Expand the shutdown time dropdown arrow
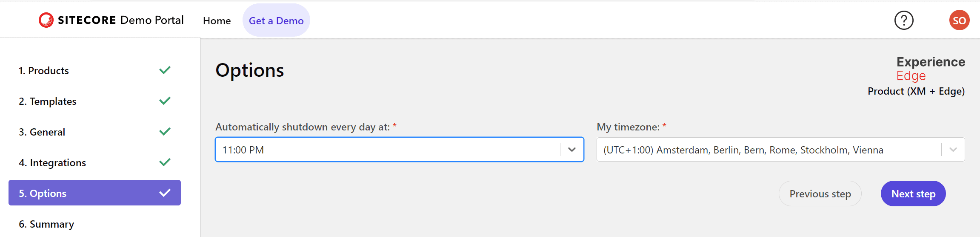980x237 pixels. tap(572, 150)
